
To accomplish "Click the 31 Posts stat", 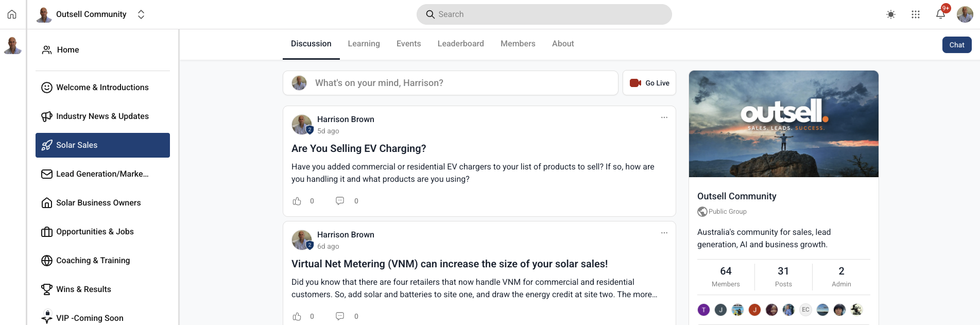I will click(x=783, y=277).
